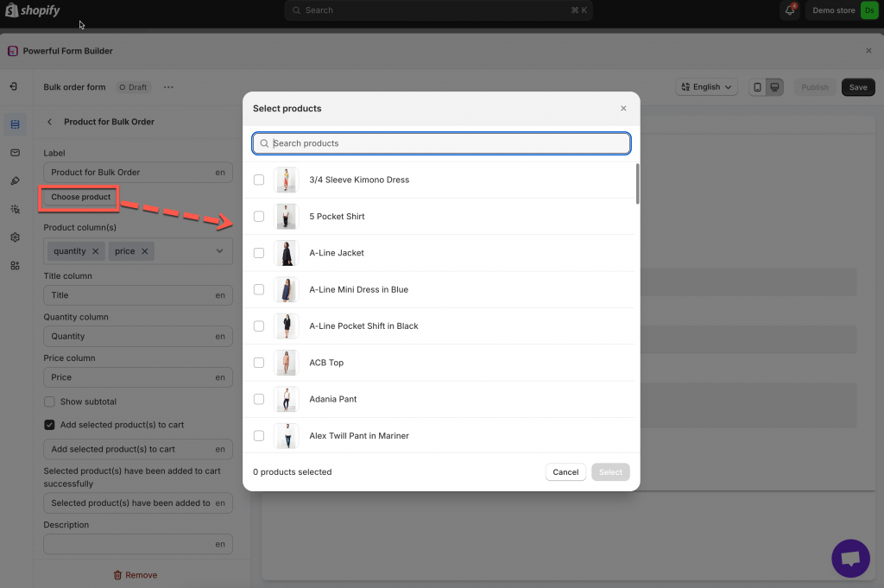Open the form settings gear icon
This screenshot has width=884, height=588.
[15, 237]
